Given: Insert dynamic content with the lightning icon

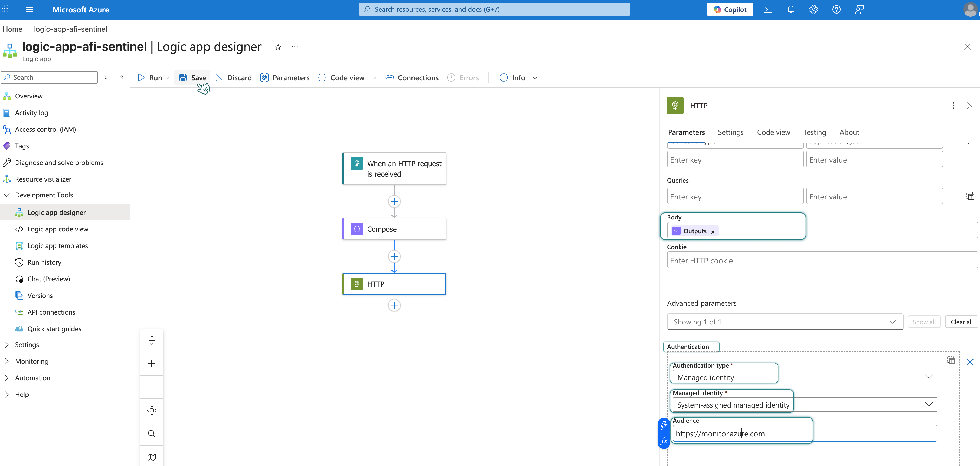Looking at the screenshot, I should pos(664,425).
